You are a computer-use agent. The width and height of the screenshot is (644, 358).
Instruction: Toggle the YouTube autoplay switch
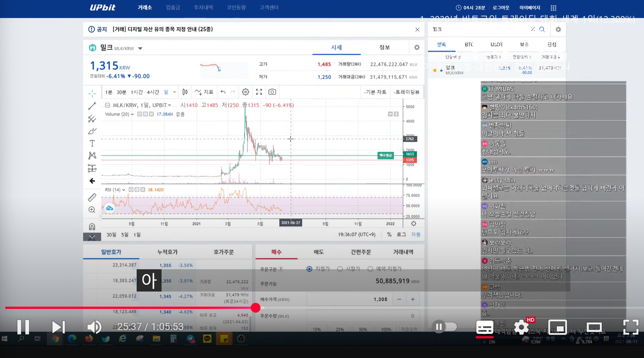pos(445,327)
